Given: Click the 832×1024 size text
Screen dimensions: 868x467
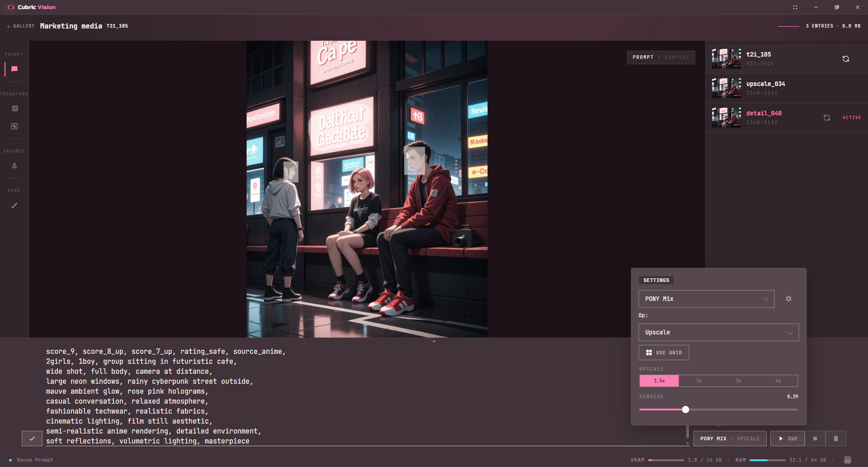Looking at the screenshot, I should [x=760, y=64].
